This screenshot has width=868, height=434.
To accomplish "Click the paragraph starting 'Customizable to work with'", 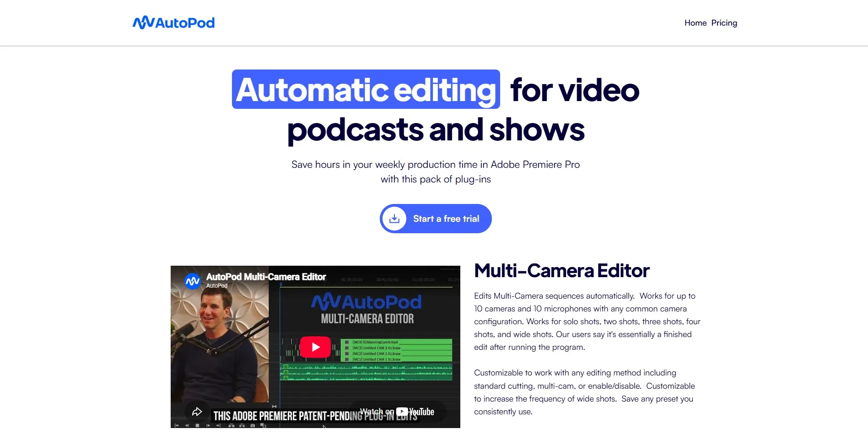I will (584, 392).
